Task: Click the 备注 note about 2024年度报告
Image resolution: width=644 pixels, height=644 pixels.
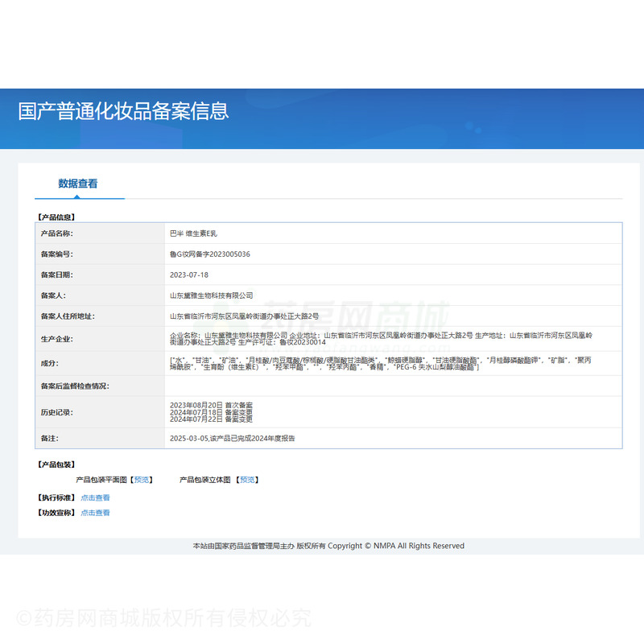Action: (232, 439)
